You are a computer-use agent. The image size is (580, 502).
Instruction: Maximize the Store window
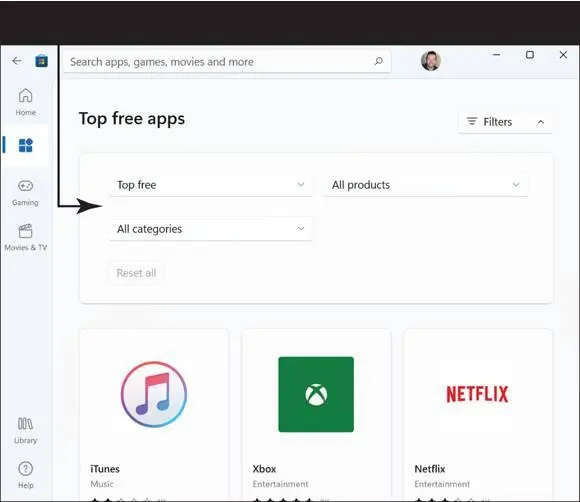pyautogui.click(x=530, y=55)
